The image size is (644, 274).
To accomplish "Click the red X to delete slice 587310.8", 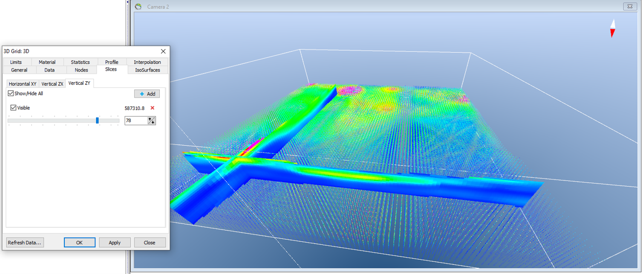I will tap(152, 108).
